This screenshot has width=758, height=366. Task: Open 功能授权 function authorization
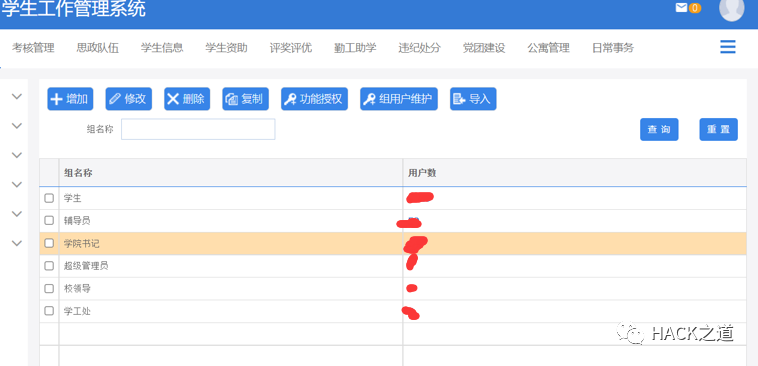(314, 99)
